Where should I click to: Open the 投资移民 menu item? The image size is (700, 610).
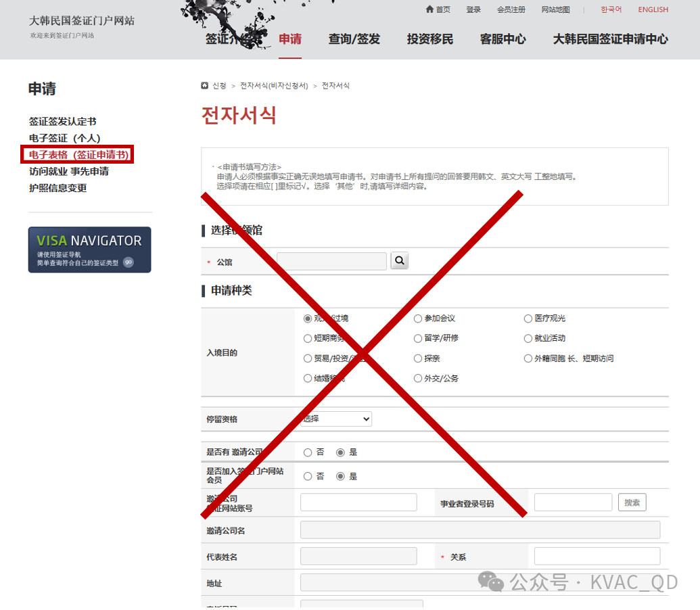point(430,39)
